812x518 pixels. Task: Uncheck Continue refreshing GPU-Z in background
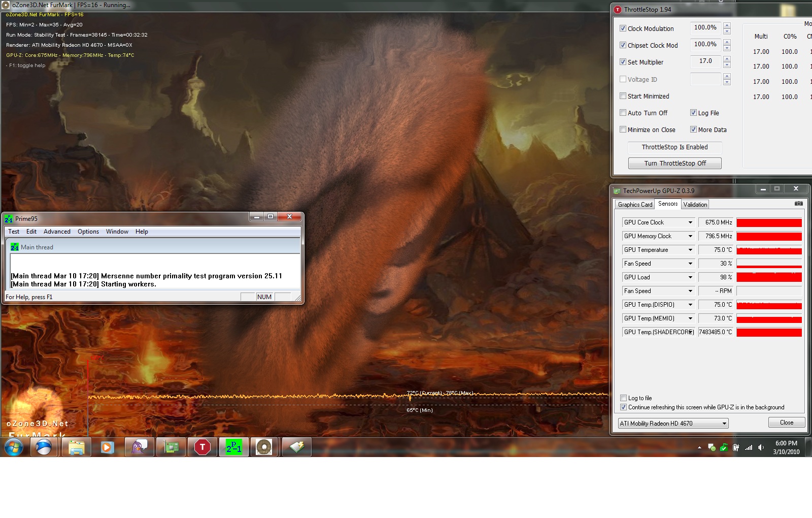coord(623,407)
